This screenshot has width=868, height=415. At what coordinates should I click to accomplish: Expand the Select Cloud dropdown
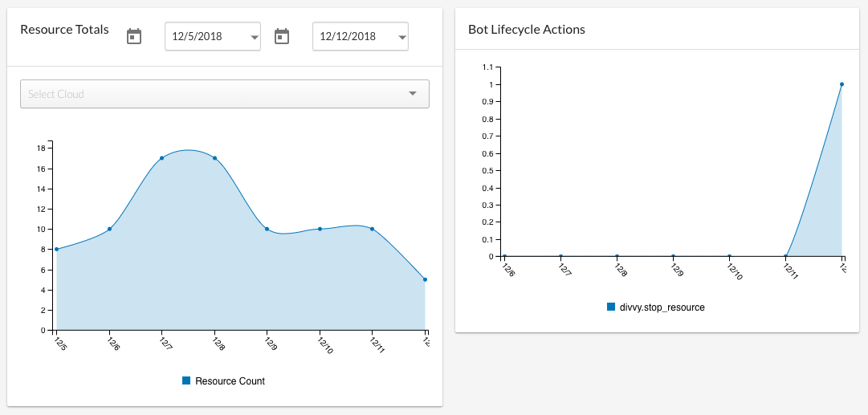[225, 94]
